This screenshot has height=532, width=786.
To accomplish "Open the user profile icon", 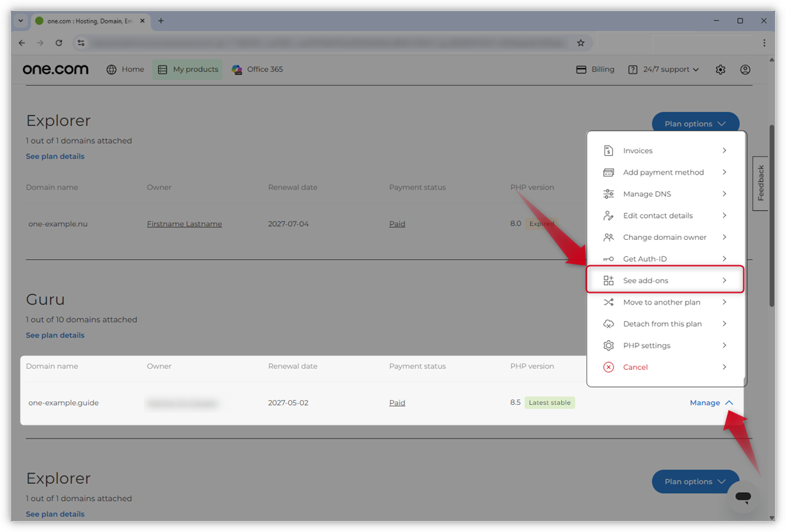I will pos(745,69).
